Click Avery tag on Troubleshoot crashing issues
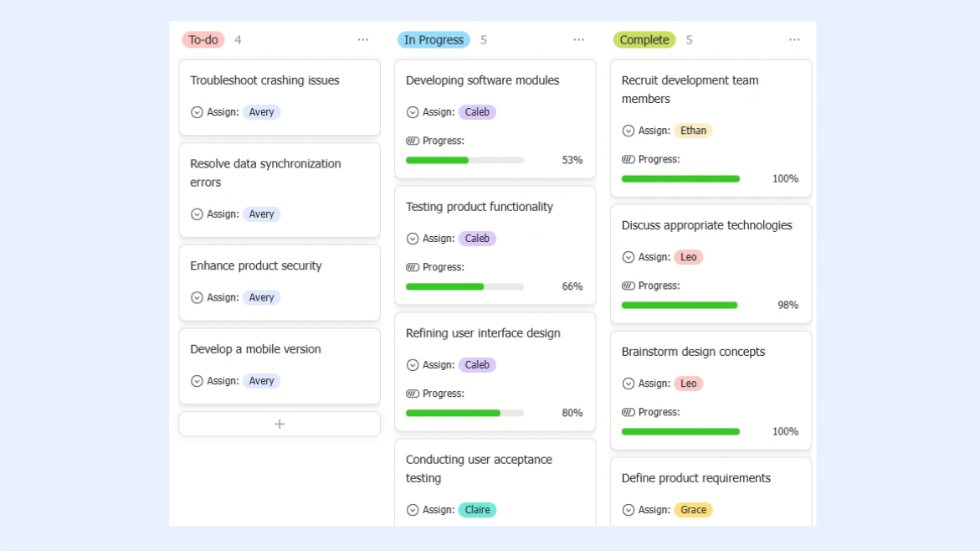980x551 pixels. point(261,112)
